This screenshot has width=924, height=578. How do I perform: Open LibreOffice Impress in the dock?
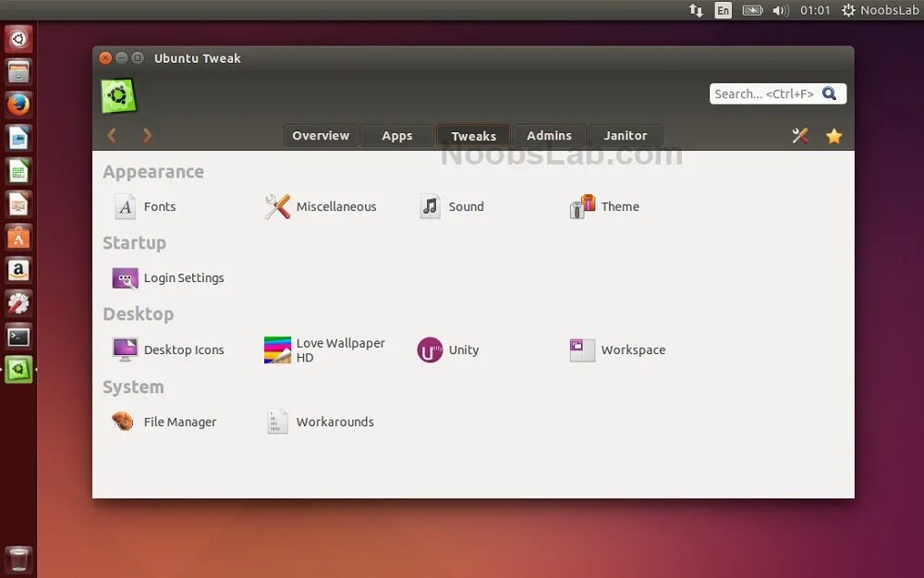pos(18,204)
